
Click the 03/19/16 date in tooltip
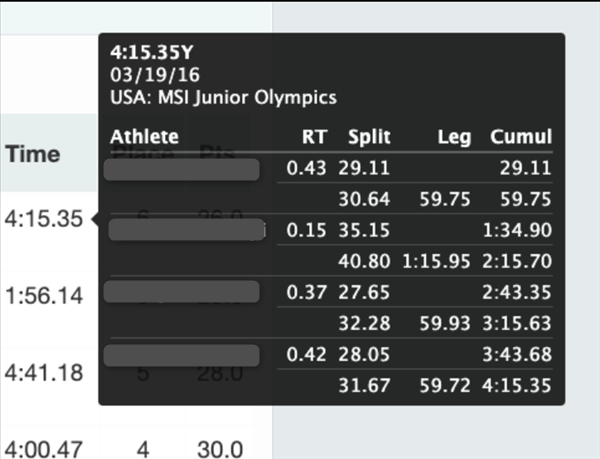coord(155,75)
